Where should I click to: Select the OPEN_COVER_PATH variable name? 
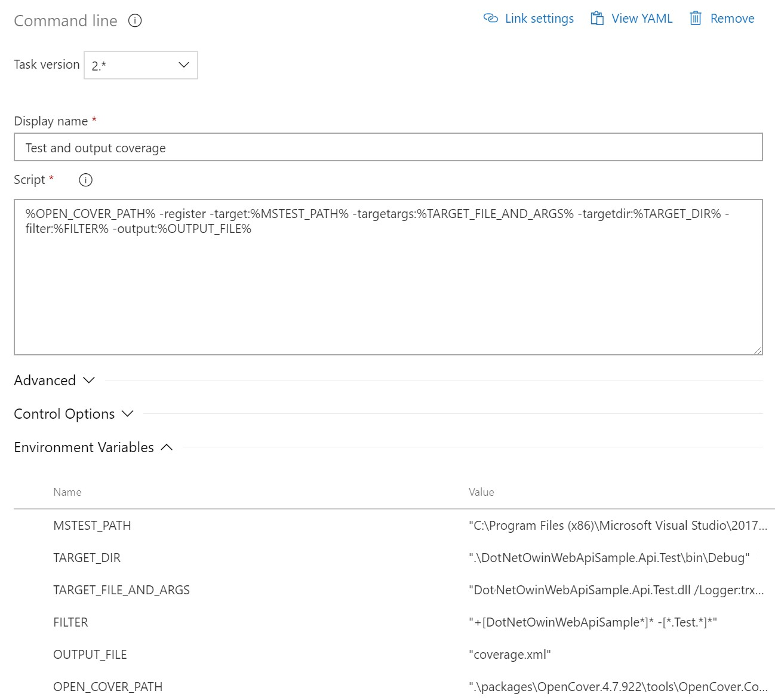click(x=107, y=687)
